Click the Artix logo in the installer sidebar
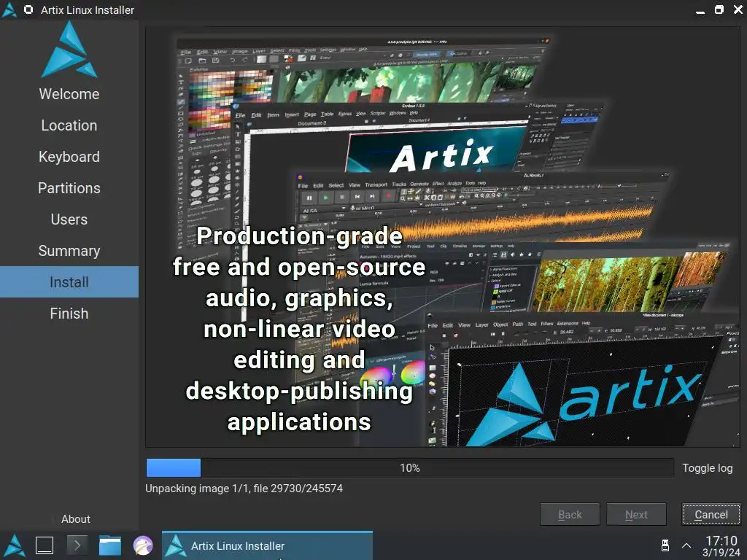747x560 pixels. point(69,50)
